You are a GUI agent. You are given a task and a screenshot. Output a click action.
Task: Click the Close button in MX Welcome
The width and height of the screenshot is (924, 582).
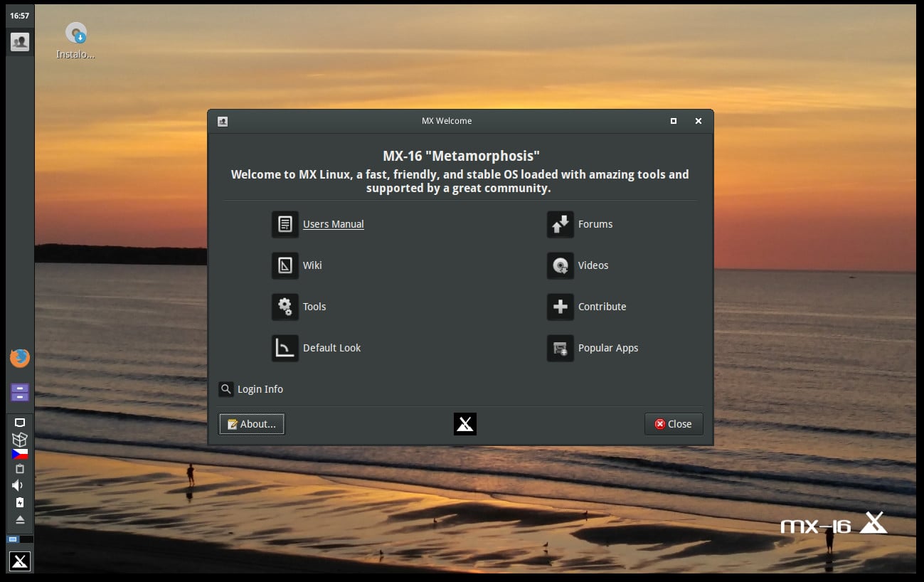[x=674, y=424]
